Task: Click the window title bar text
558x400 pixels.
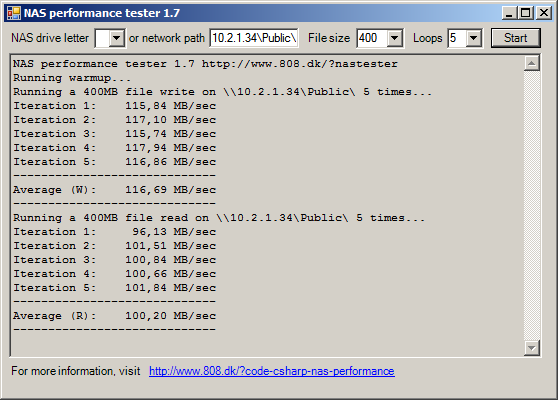Action: coord(102,13)
